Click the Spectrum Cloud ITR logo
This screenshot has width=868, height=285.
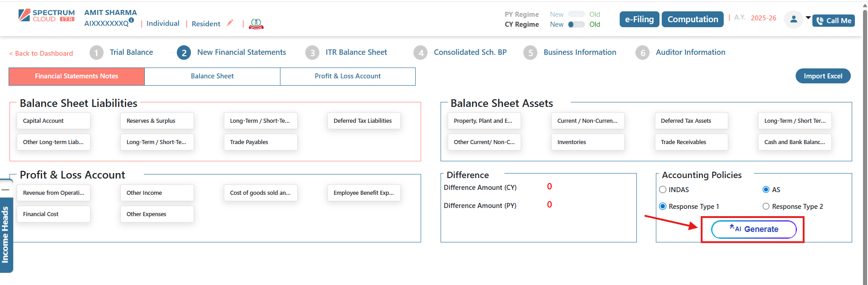pyautogui.click(x=47, y=16)
